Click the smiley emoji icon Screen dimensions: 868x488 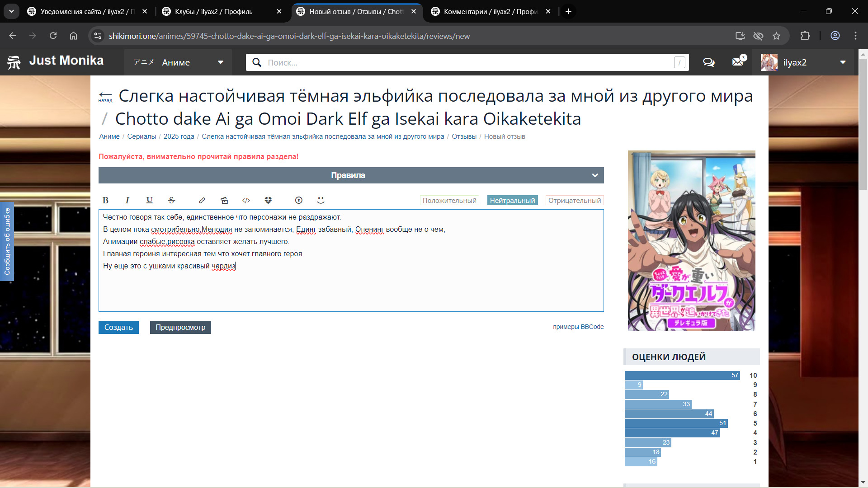click(x=321, y=200)
